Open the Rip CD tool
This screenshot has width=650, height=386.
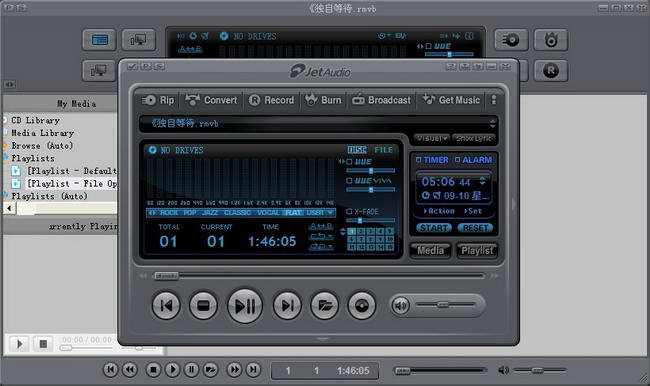(x=158, y=100)
